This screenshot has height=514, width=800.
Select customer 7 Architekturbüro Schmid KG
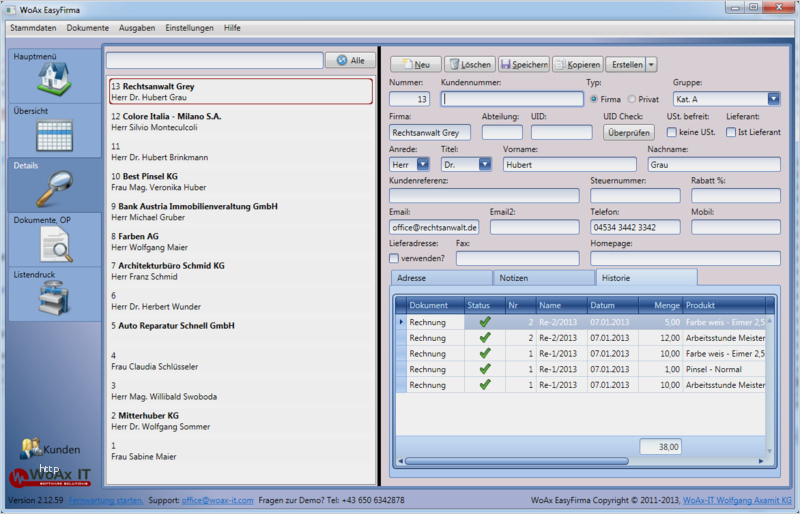click(x=241, y=271)
